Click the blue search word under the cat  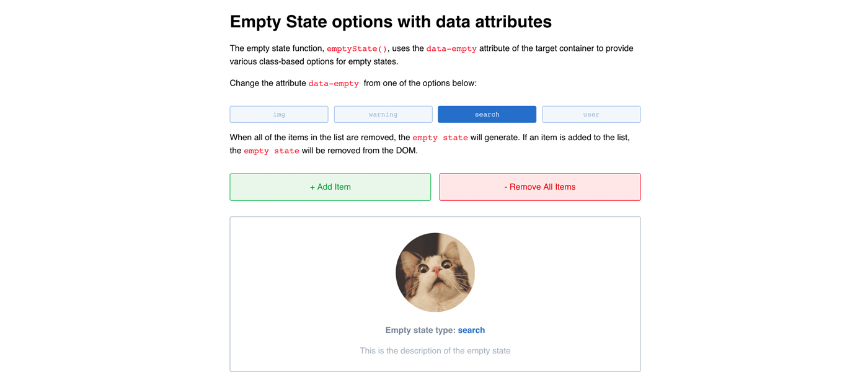(471, 330)
